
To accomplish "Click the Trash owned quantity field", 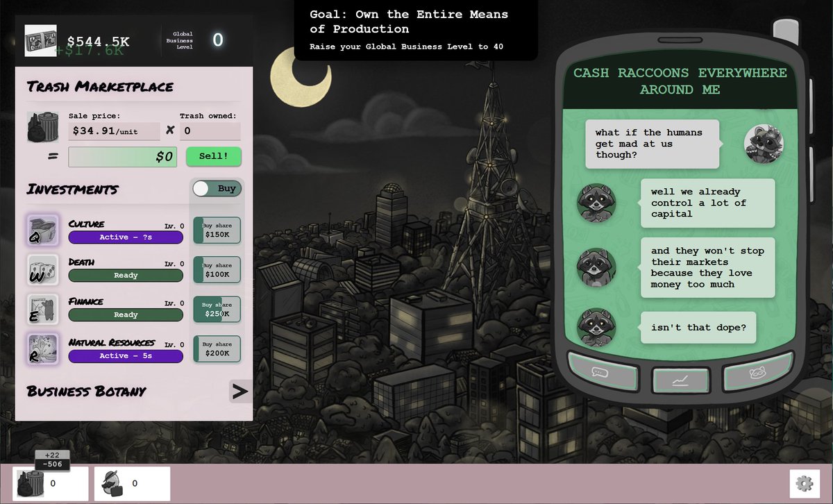I will [x=210, y=131].
